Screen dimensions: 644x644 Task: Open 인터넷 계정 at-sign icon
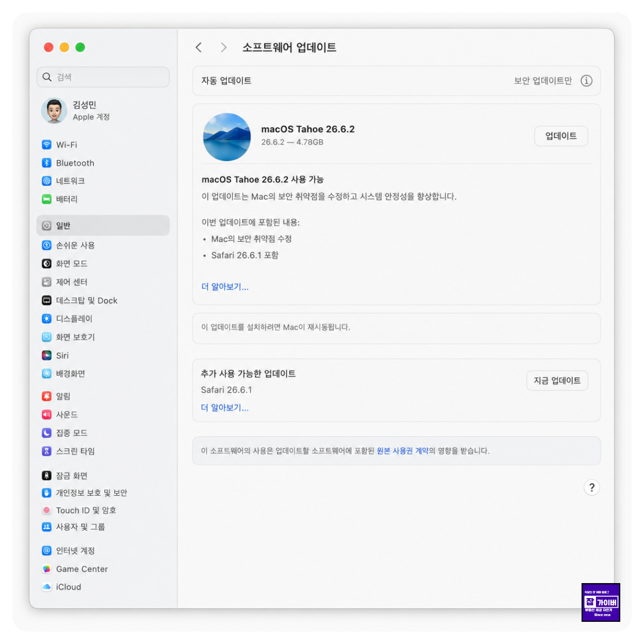pos(46,551)
